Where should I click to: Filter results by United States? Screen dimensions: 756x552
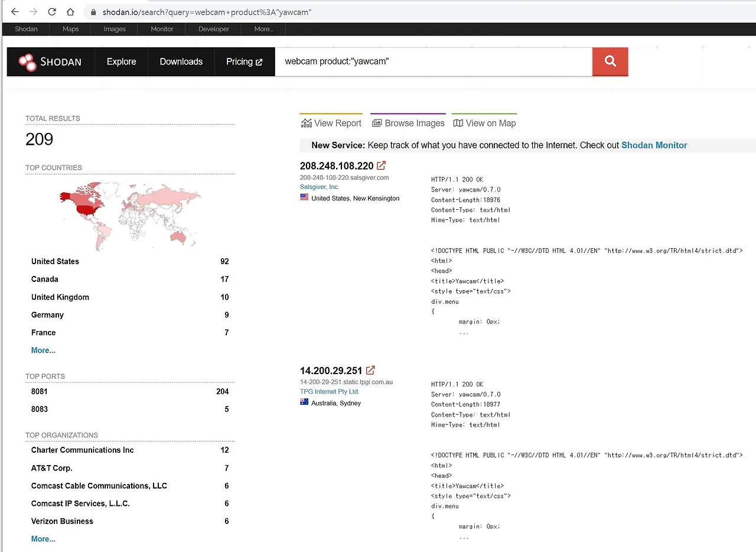pos(55,261)
